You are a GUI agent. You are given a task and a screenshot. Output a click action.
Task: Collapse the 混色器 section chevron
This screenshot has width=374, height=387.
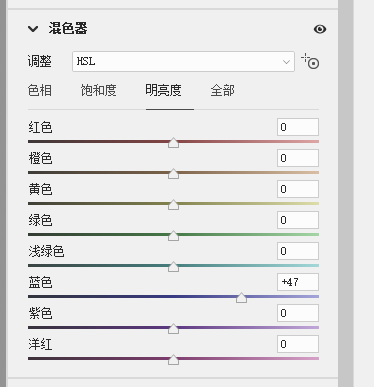[33, 29]
